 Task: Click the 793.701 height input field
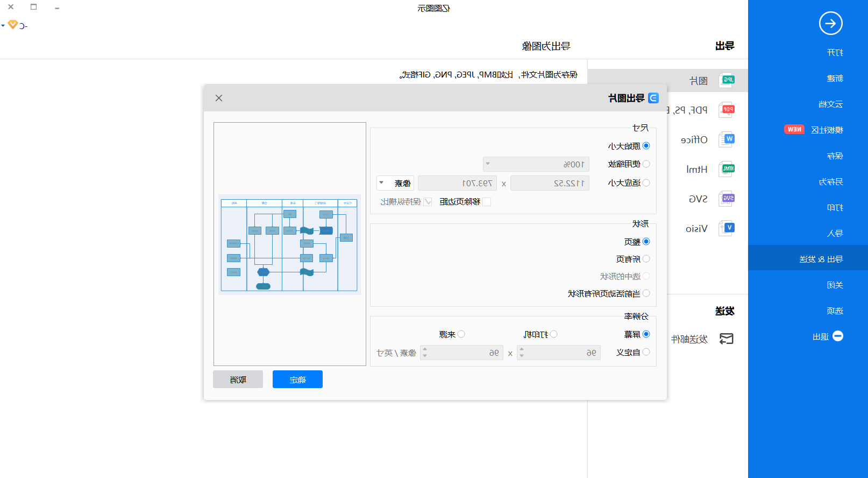(x=457, y=183)
